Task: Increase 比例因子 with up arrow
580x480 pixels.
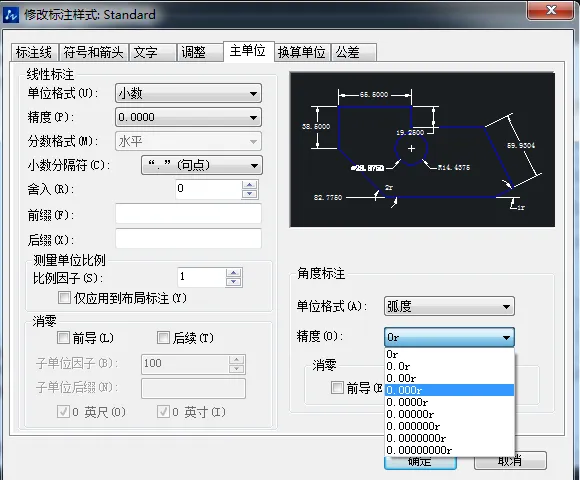Action: click(x=234, y=273)
